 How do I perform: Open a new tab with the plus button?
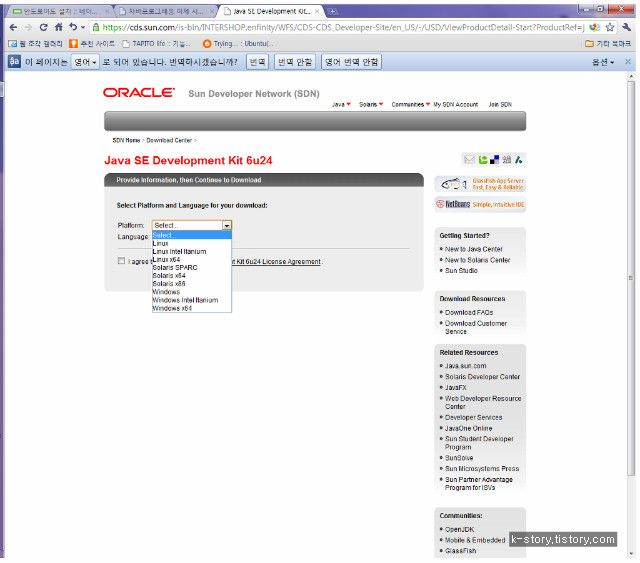click(x=333, y=11)
